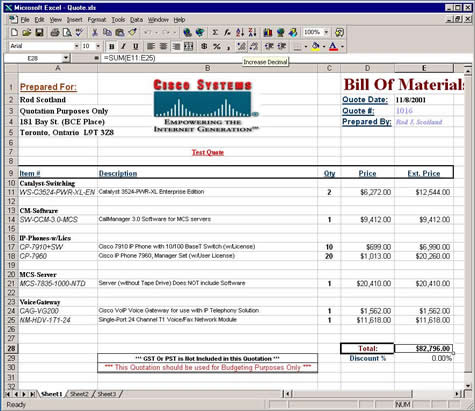Click the Percent Style icon
The height and width of the screenshot is (411, 475).
pos(217,46)
